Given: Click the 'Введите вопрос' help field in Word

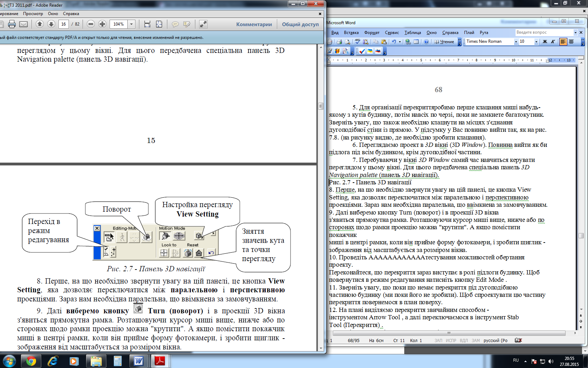Looking at the screenshot, I should [x=544, y=32].
